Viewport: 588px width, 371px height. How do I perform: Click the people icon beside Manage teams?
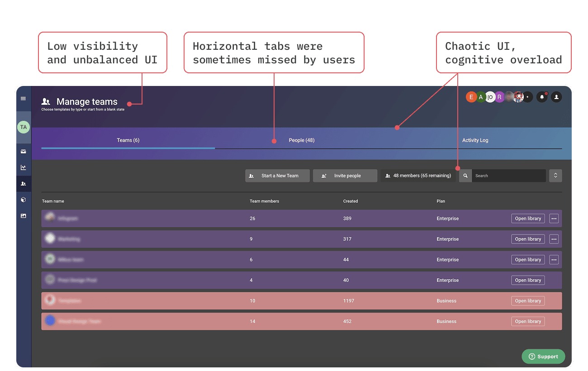pyautogui.click(x=46, y=102)
